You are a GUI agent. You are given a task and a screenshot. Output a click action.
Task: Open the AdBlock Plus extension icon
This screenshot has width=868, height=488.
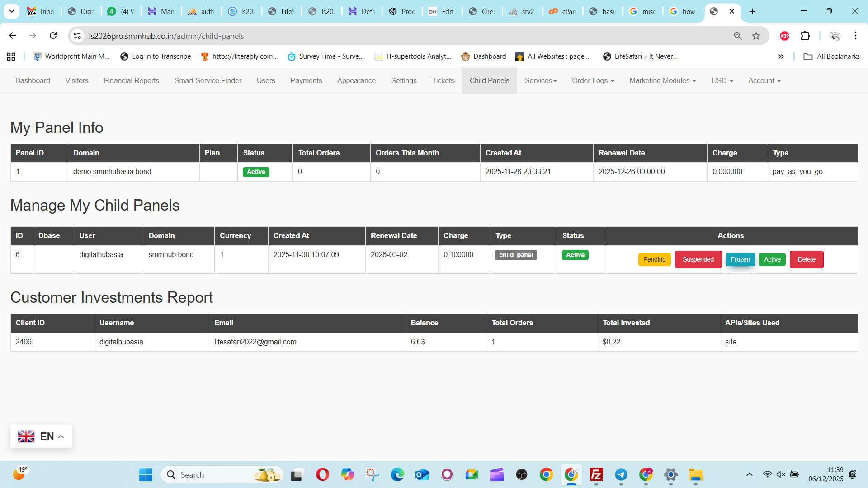click(x=784, y=36)
